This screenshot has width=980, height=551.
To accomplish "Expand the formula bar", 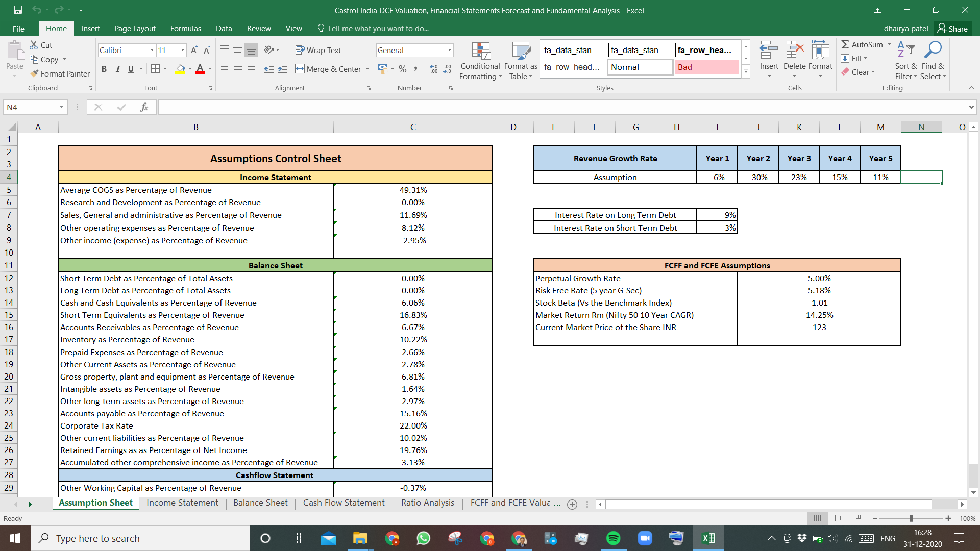I will [971, 107].
